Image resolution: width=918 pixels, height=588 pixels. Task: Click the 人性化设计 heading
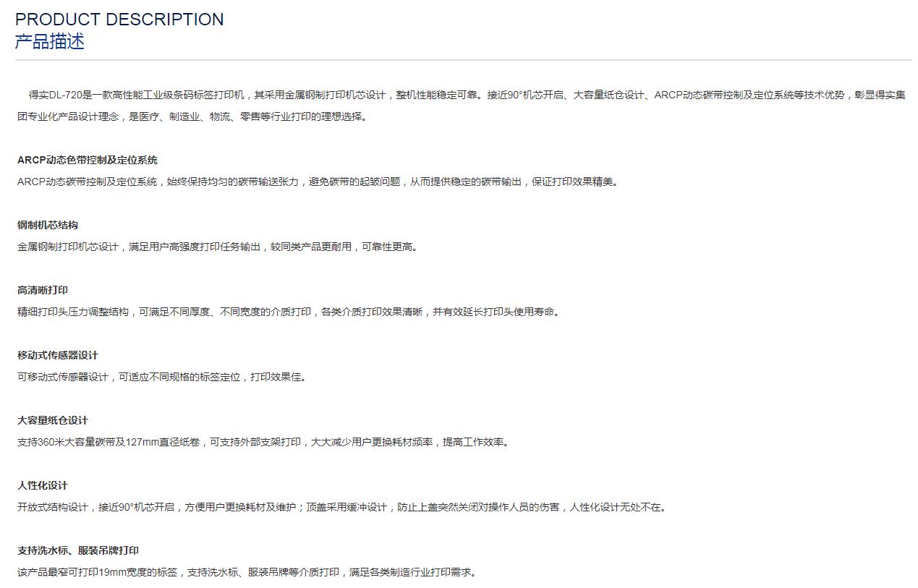(43, 485)
